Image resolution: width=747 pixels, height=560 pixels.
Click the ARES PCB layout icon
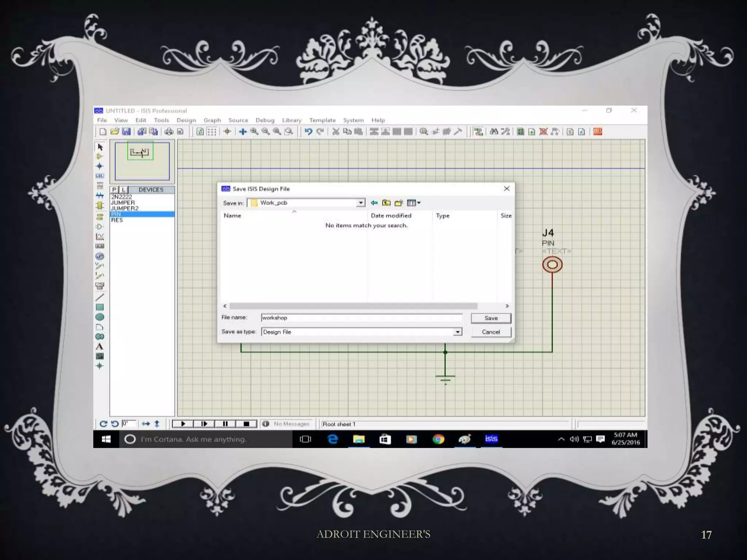pos(597,132)
